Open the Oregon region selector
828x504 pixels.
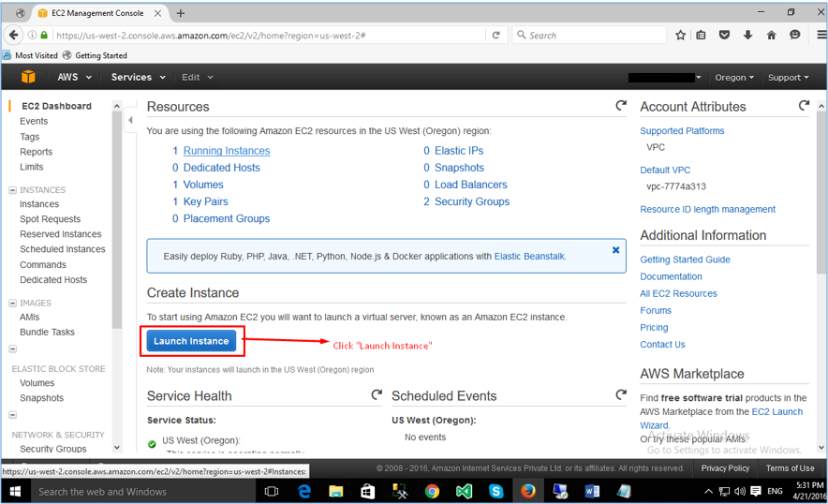(734, 78)
